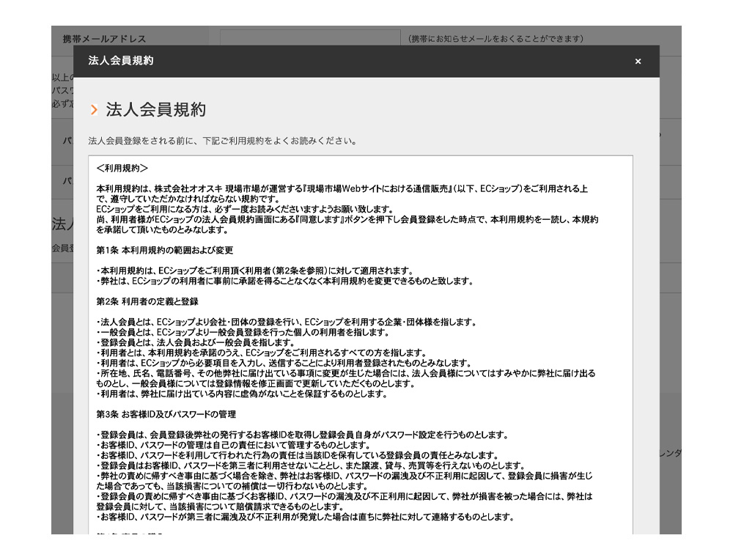Click the 第2条 利用者の定義と登録 heading
The image size is (733, 560).
click(147, 301)
